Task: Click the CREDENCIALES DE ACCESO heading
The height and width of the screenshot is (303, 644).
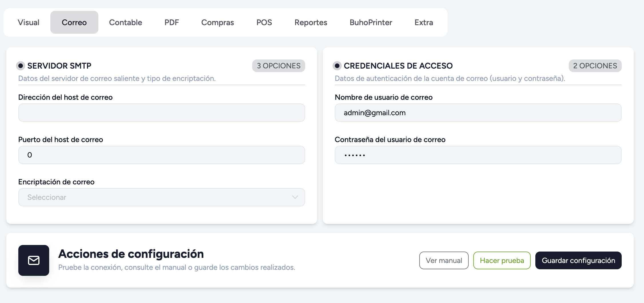Action: click(x=398, y=66)
